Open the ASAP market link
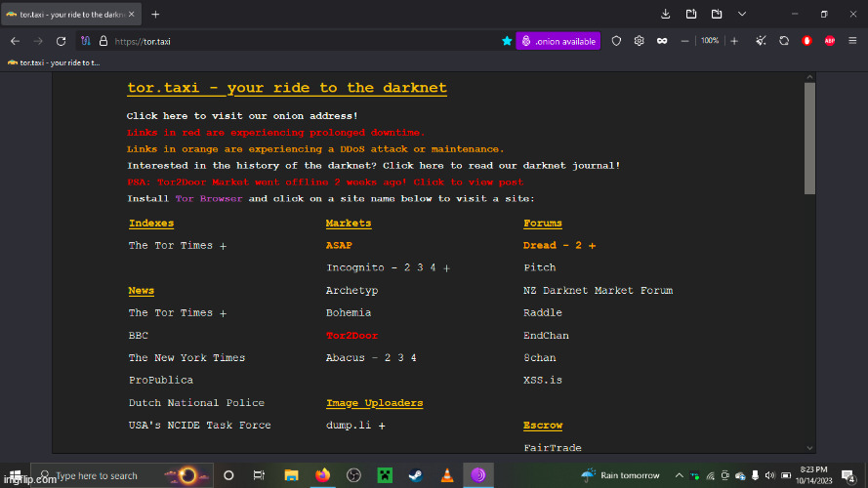Screen dimensions: 868x488 [339, 246]
